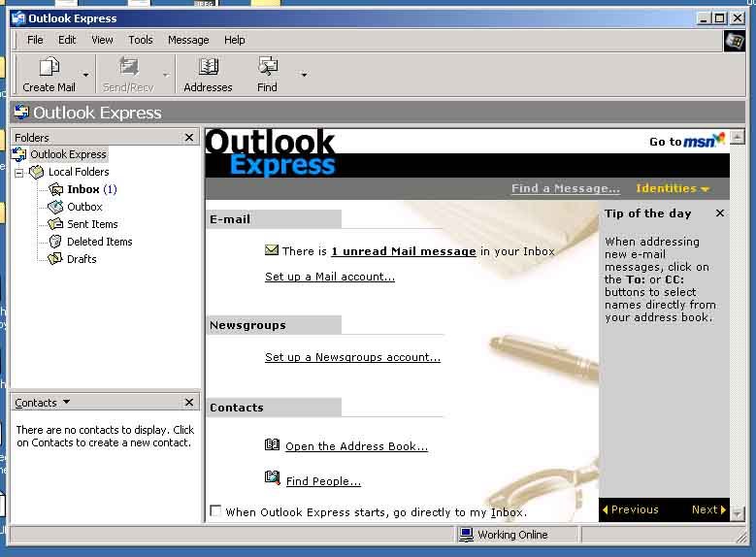Click the Find People icon
756x557 pixels.
click(x=273, y=477)
